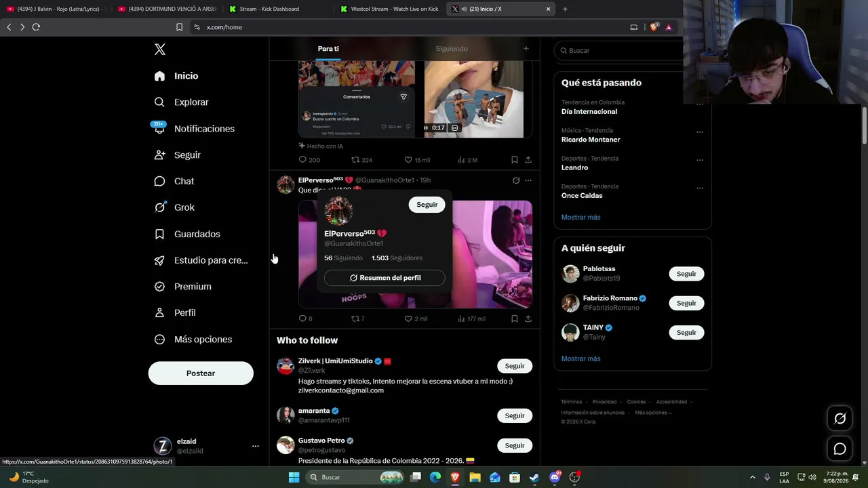The height and width of the screenshot is (488, 868).
Task: Open Grok from the left sidebar
Action: coord(174,207)
